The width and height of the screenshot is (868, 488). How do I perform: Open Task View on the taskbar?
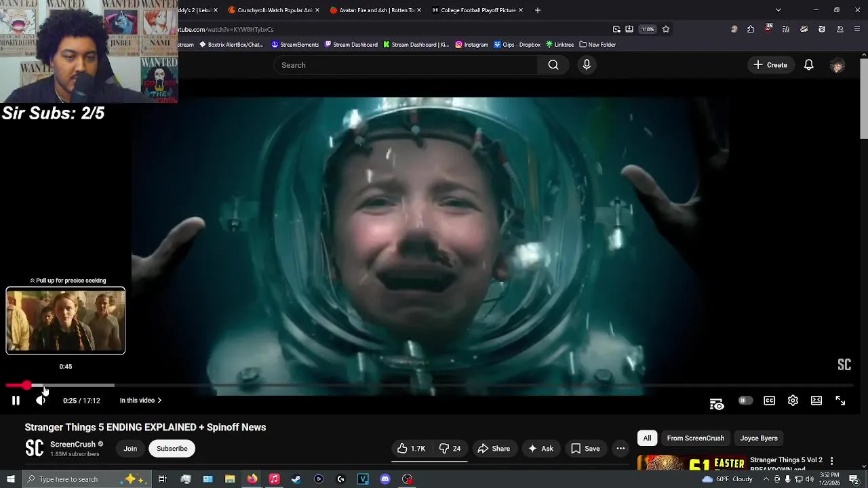163,479
